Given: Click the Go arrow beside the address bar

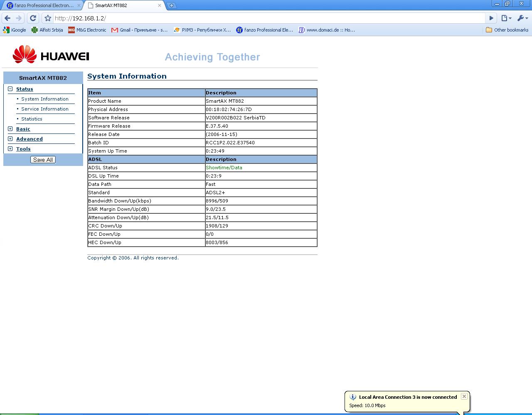Looking at the screenshot, I should (491, 18).
